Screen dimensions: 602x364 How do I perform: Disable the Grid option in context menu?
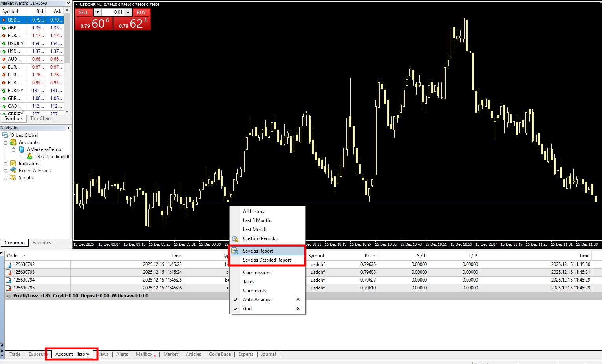point(247,309)
